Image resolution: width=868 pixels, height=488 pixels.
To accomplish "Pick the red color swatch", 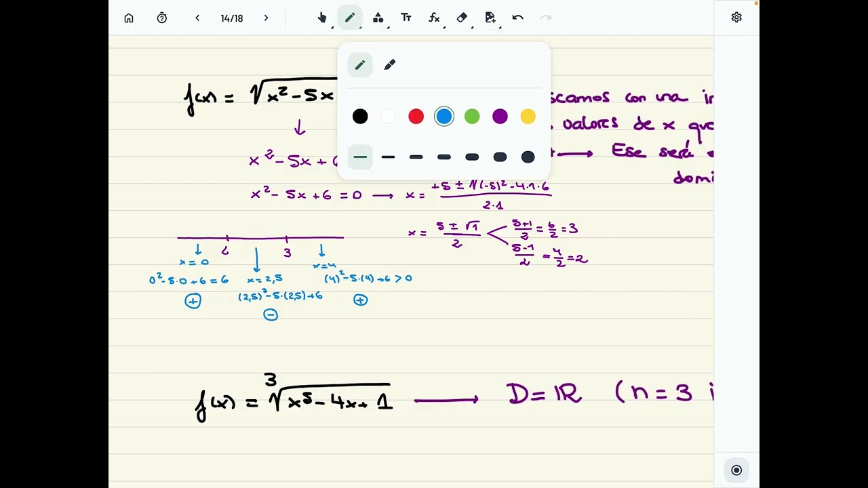I will tap(416, 117).
